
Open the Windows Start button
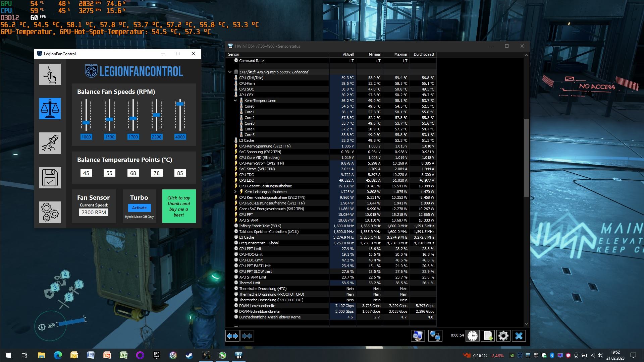click(x=8, y=355)
